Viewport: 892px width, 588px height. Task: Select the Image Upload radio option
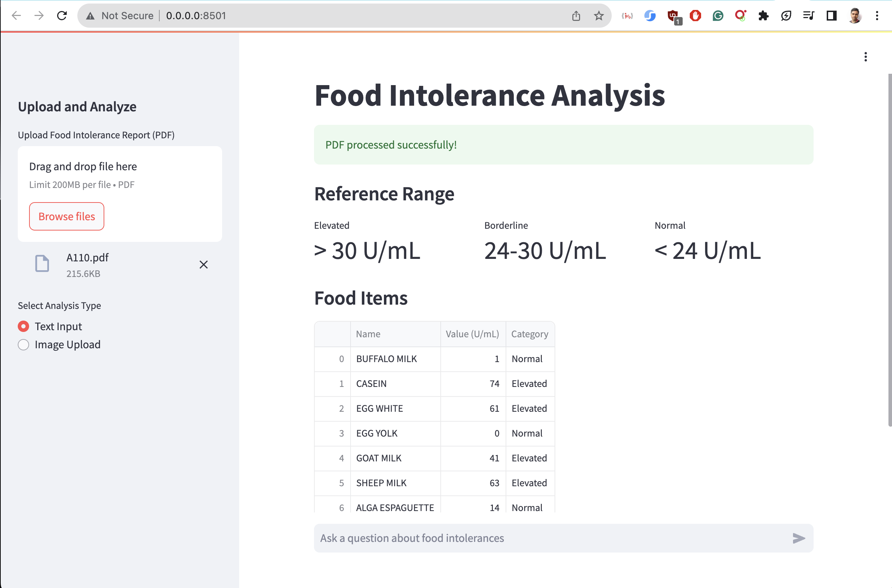coord(23,345)
